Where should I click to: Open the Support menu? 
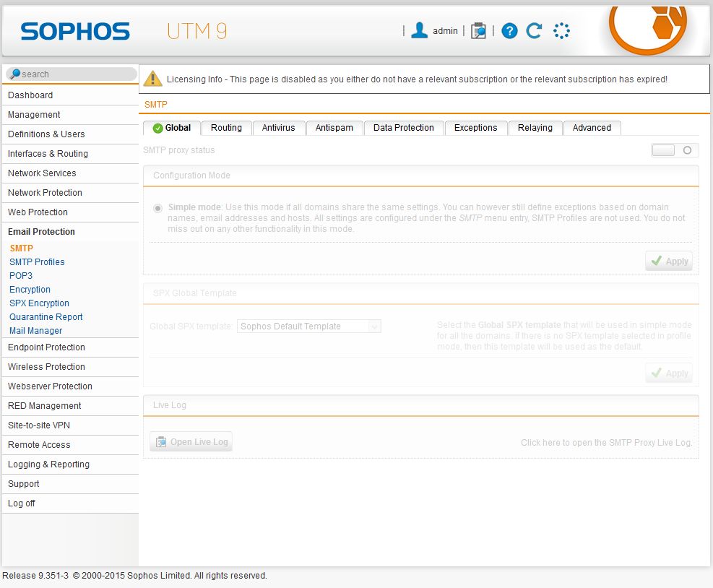(70, 484)
